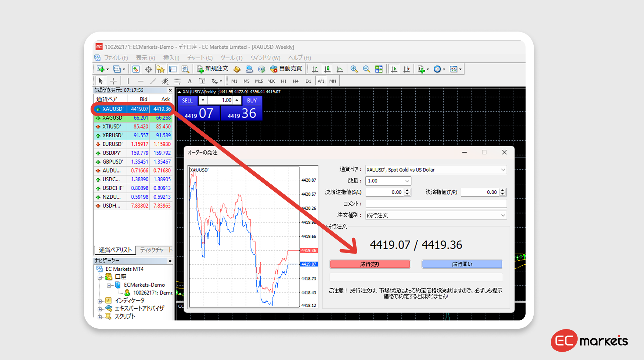Click the one-click BUY button on chart
Image resolution: width=644 pixels, height=360 pixels.
(x=252, y=100)
